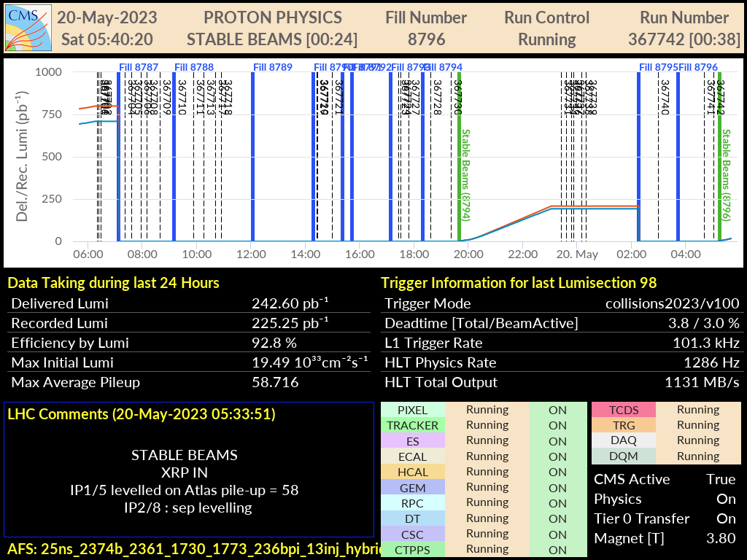
Task: Select the TRG status label
Action: (624, 425)
